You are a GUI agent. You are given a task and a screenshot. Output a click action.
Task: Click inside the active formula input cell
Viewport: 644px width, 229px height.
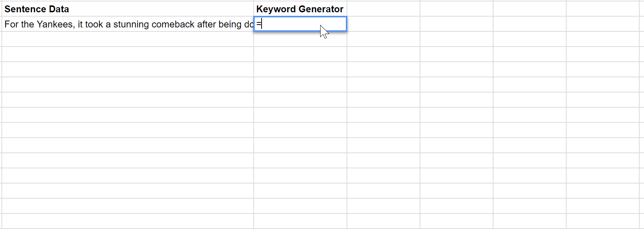(x=300, y=24)
